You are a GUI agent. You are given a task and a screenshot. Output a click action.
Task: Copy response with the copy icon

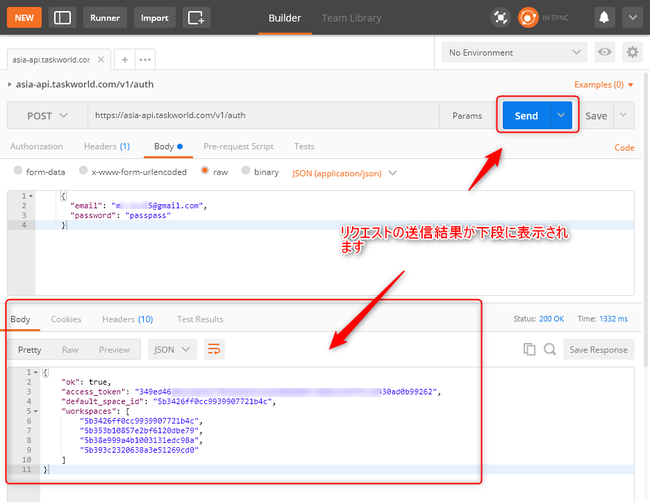529,349
